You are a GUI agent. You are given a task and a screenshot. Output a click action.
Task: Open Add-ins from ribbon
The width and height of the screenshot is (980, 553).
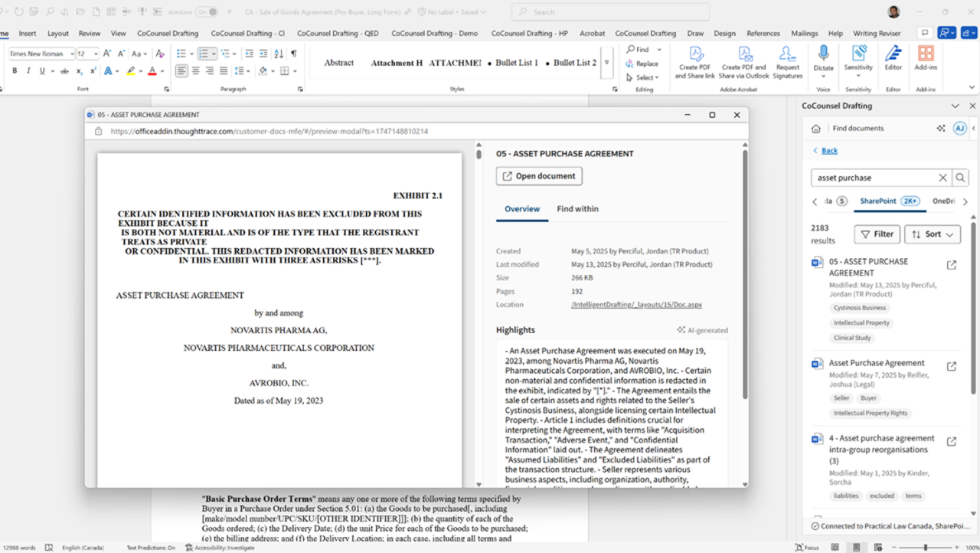pyautogui.click(x=926, y=58)
